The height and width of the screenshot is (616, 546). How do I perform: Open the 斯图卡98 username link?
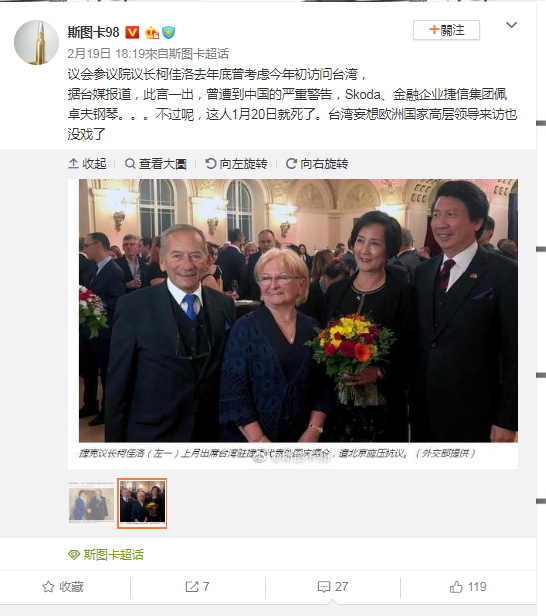pos(93,32)
